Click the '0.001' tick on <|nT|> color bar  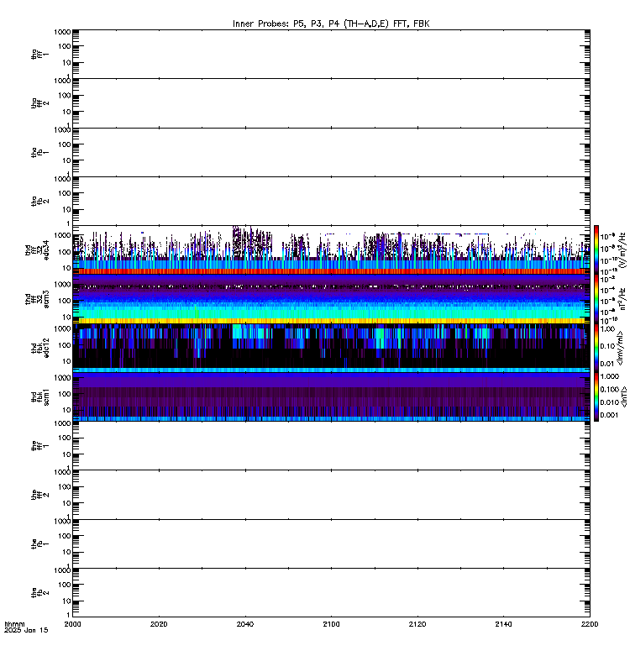click(610, 415)
